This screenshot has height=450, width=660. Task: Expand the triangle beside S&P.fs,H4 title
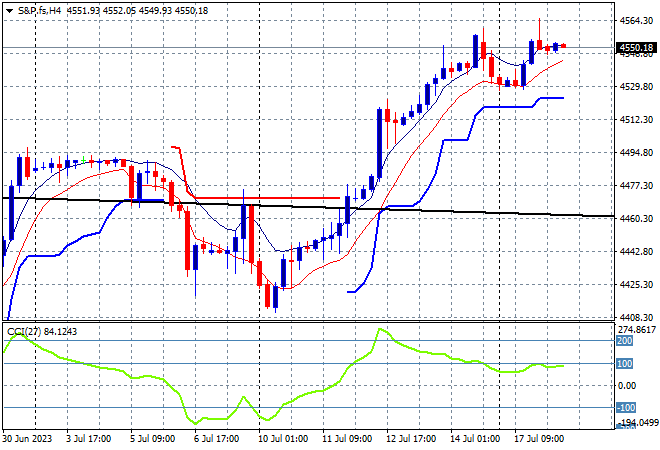[x=9, y=11]
